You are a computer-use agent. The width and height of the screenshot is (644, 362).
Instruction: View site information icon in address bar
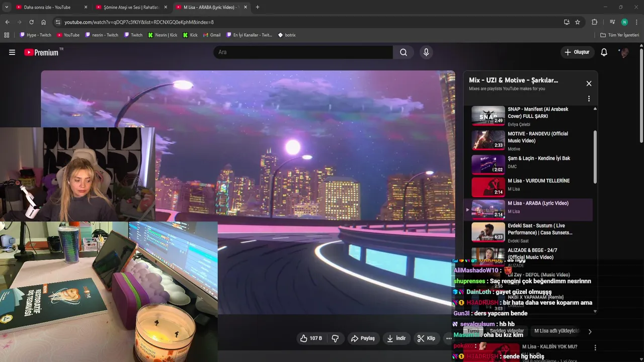58,22
